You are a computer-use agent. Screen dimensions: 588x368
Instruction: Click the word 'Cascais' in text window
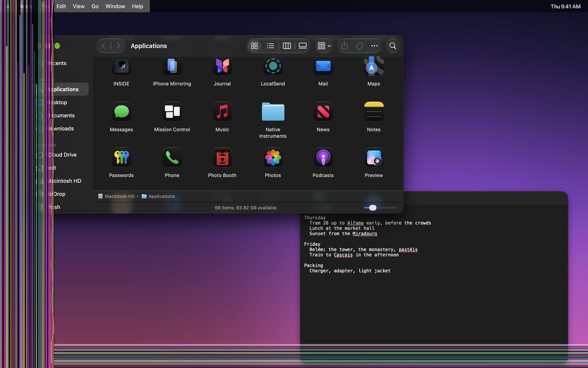click(x=343, y=255)
